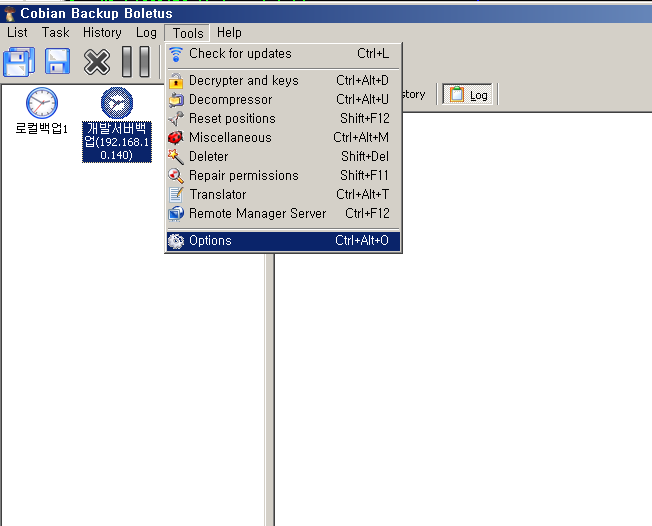Viewport: 652px width, 526px height.
Task: Click the 개발서버백업(192.168.10.140) label
Action: coord(117,142)
